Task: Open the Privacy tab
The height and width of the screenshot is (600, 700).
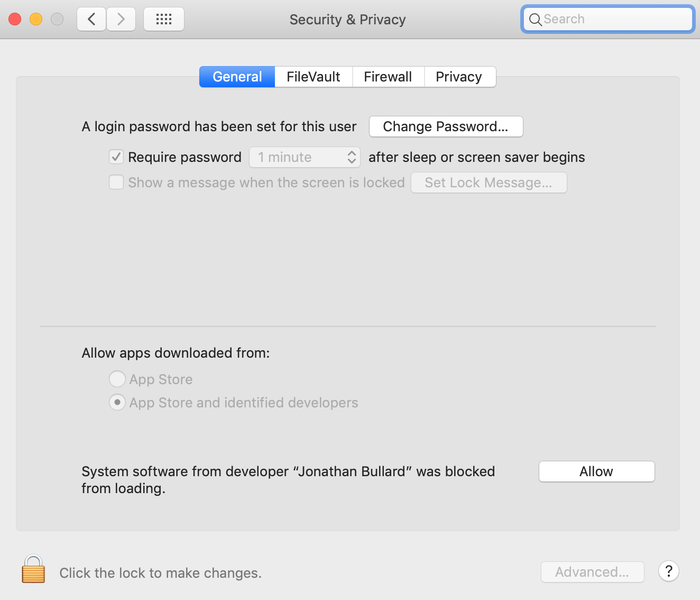Action: click(x=459, y=77)
